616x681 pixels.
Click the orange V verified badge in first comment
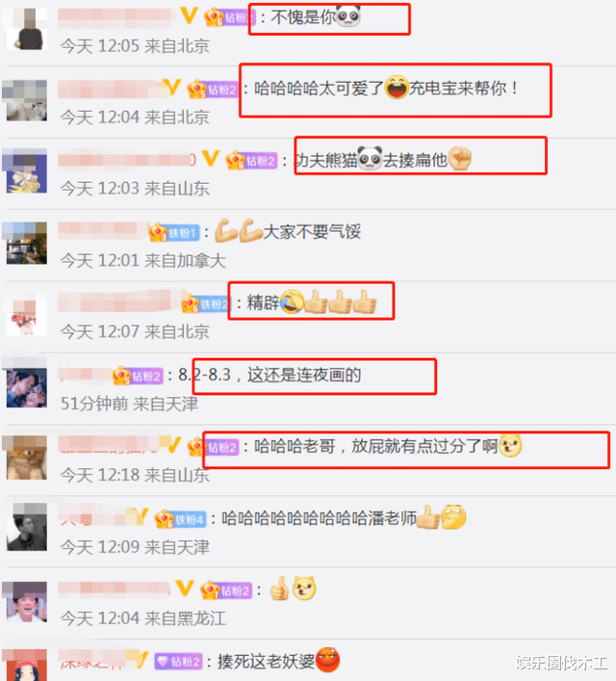(190, 15)
